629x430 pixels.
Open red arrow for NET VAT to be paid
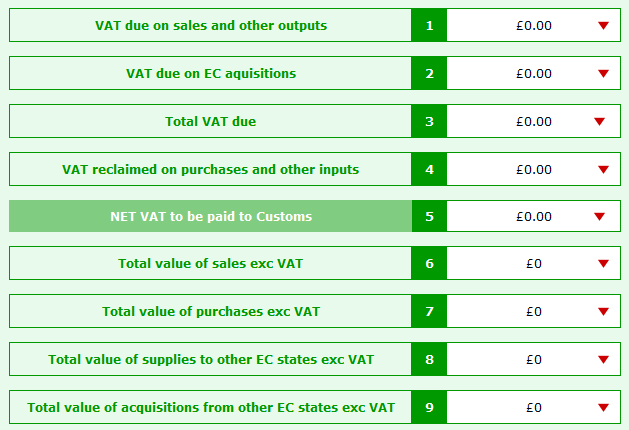point(600,217)
